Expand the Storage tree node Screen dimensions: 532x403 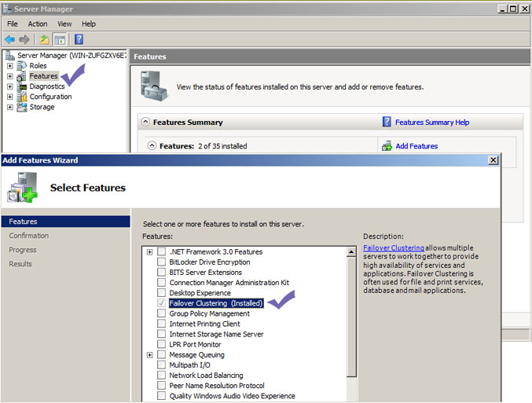(x=10, y=107)
